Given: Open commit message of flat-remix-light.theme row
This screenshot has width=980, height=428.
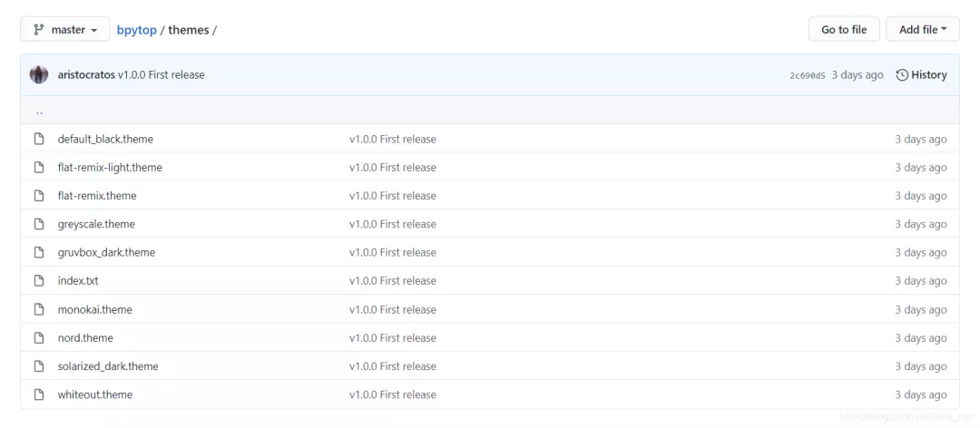Looking at the screenshot, I should (393, 168).
